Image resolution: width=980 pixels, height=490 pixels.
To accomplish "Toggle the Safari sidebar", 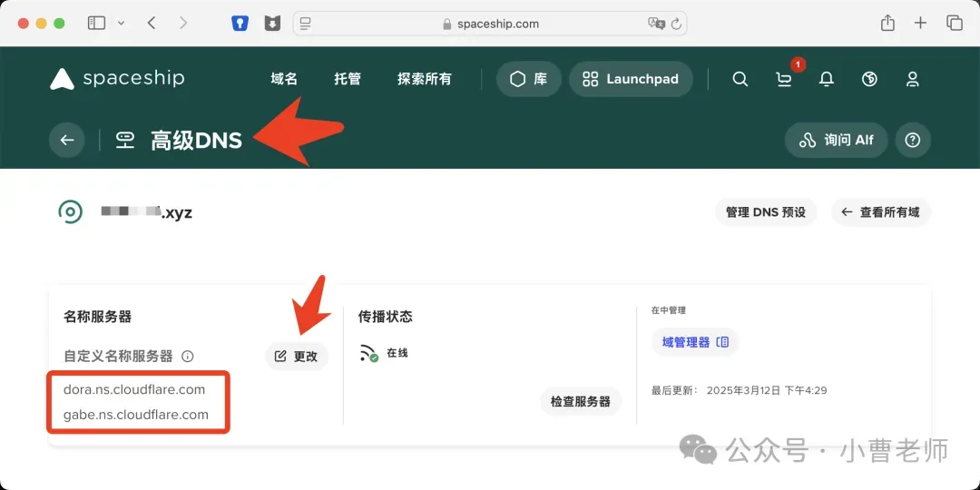I will tap(96, 24).
